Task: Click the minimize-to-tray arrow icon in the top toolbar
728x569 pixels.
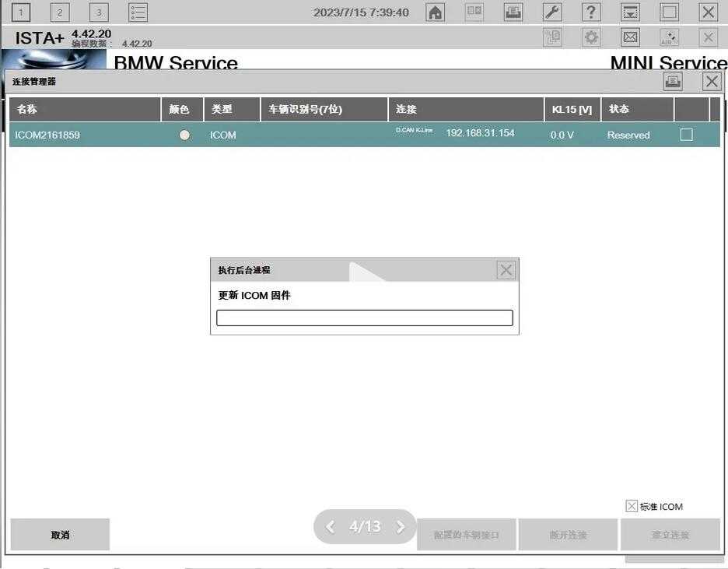Action: tap(630, 12)
